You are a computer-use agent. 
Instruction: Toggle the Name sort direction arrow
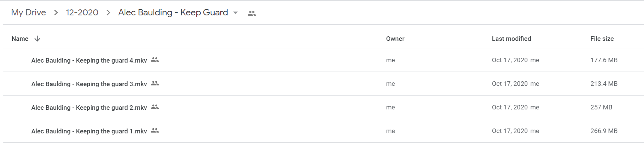37,39
